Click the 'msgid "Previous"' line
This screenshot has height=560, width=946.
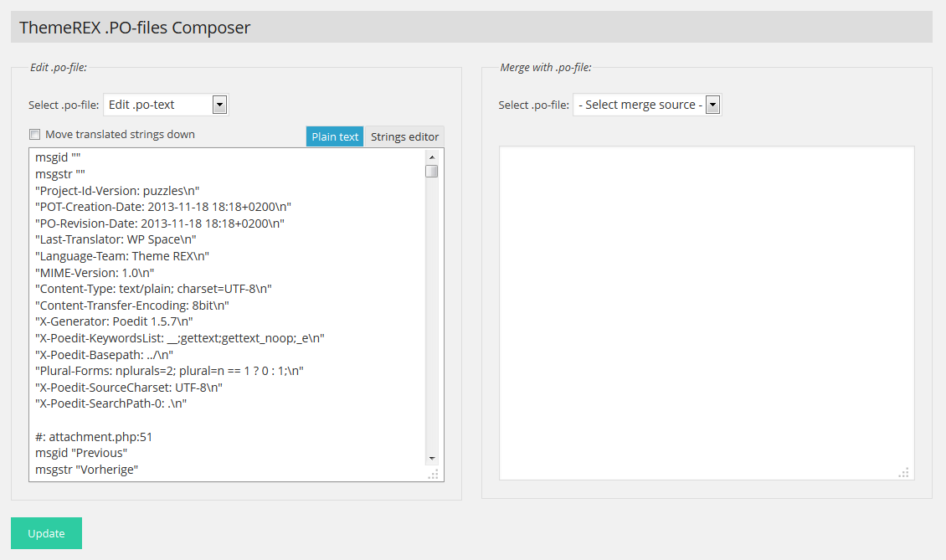coord(81,453)
